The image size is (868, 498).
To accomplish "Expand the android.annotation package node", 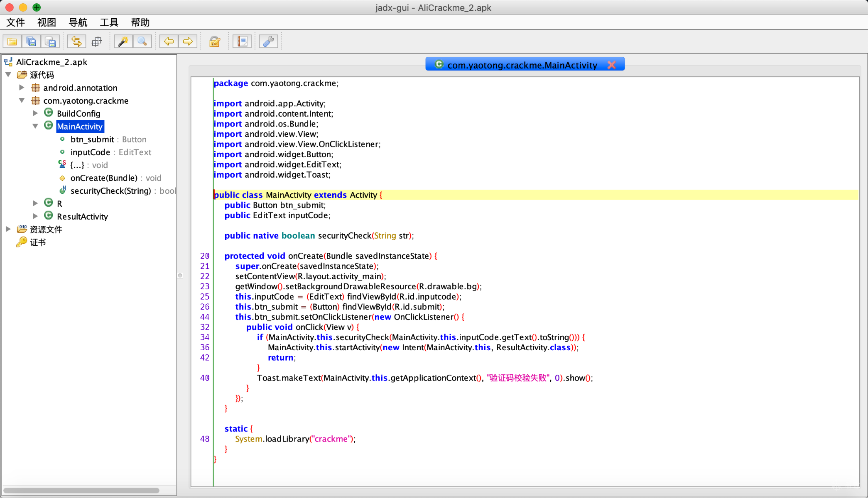I will point(22,88).
